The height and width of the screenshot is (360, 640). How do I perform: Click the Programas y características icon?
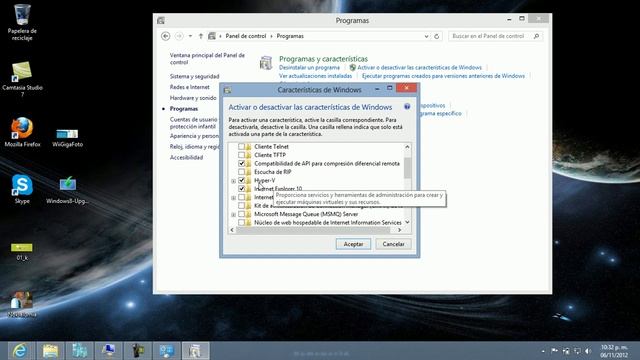pos(266,63)
